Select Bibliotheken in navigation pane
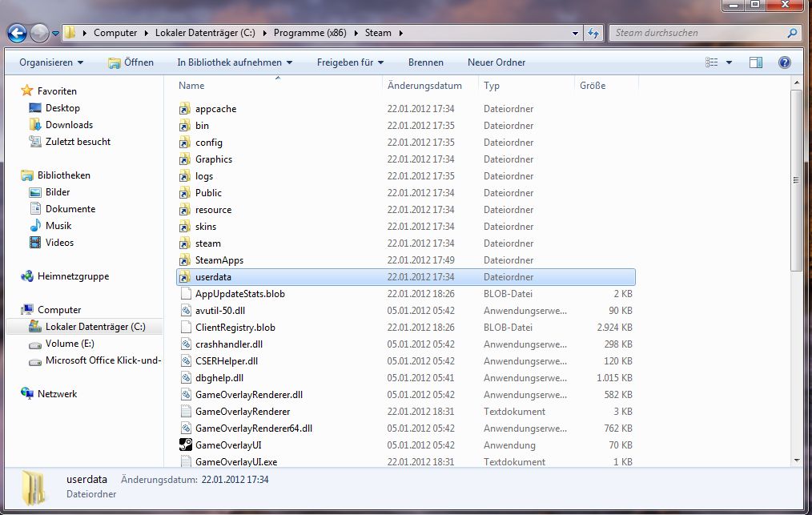The image size is (812, 515). point(64,175)
